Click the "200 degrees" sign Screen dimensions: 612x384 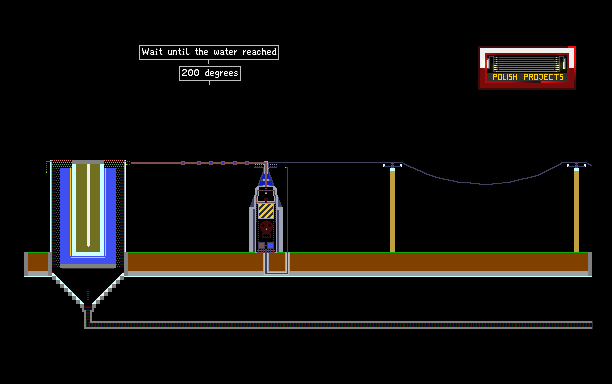pos(210,73)
